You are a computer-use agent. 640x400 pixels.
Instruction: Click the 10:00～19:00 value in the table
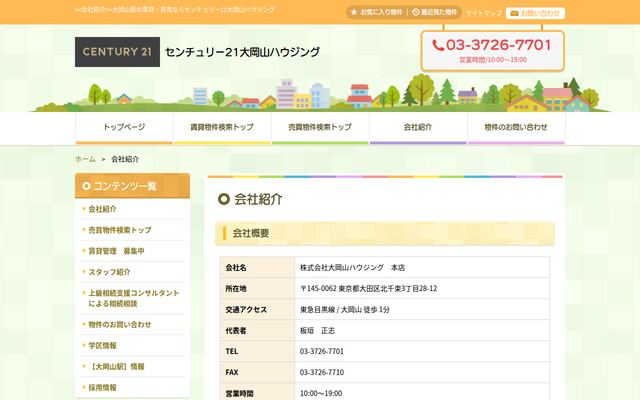pyautogui.click(x=321, y=393)
